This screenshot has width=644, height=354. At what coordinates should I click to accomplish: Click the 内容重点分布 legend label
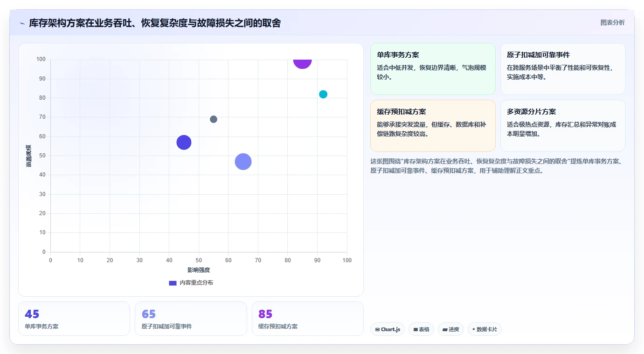click(196, 283)
